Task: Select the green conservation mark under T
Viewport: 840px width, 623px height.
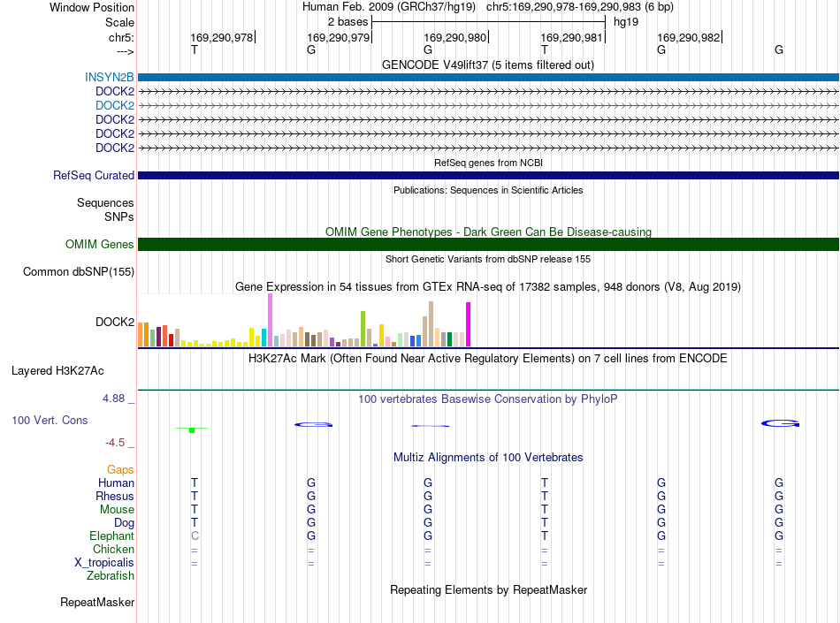Action: [x=192, y=429]
